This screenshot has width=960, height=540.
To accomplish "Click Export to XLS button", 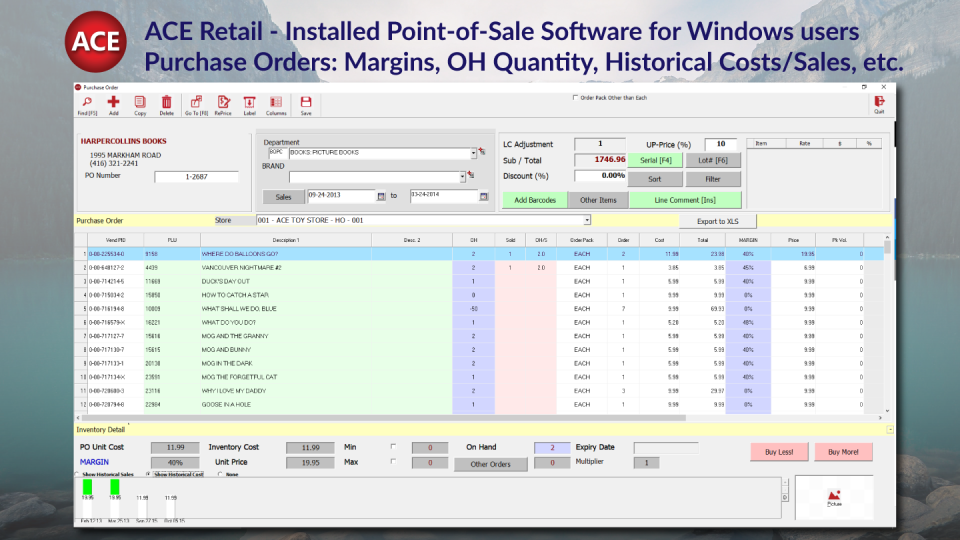I will coord(718,221).
